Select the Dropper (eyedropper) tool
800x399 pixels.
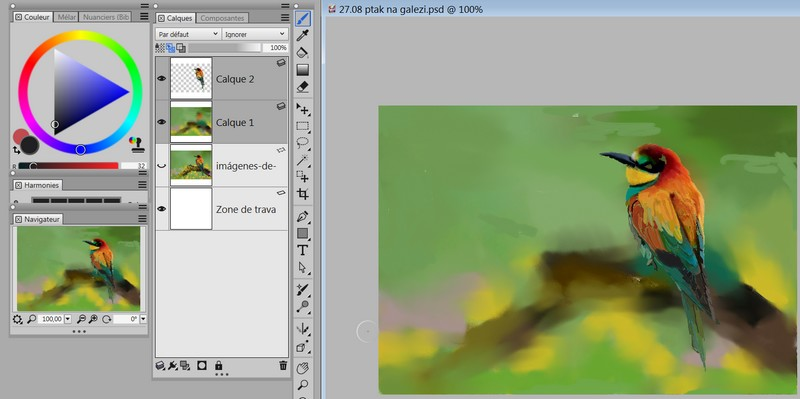pyautogui.click(x=303, y=36)
